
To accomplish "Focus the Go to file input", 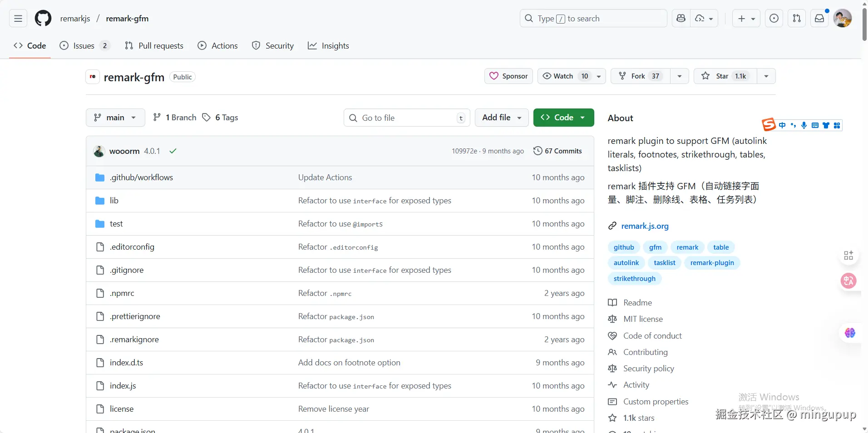I will [407, 118].
